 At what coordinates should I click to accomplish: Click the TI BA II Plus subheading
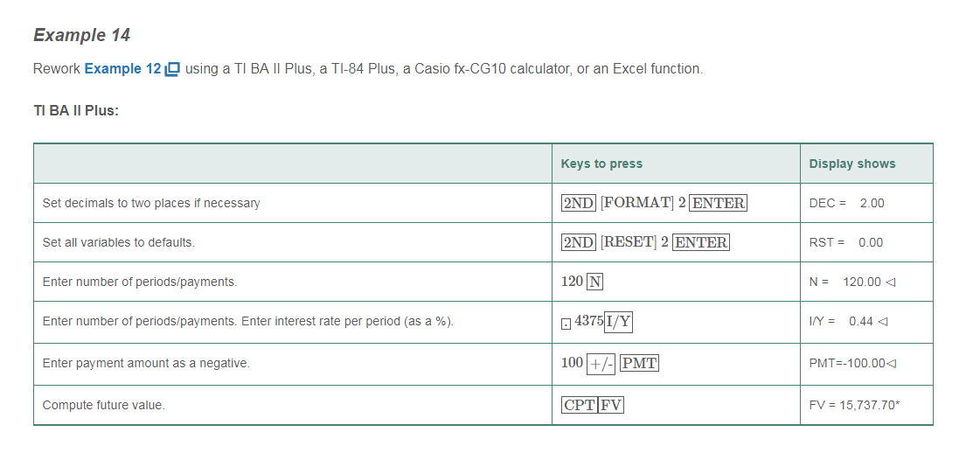(x=75, y=111)
